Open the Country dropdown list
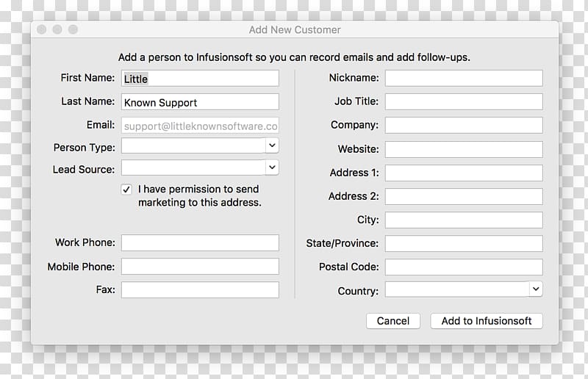Screen dimensions: 588x379 pos(464,289)
